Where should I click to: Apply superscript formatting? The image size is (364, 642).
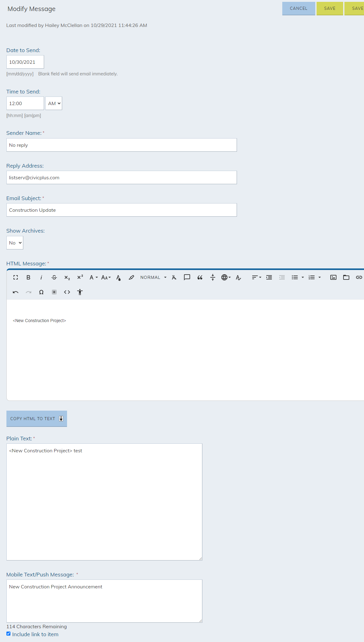pyautogui.click(x=80, y=277)
